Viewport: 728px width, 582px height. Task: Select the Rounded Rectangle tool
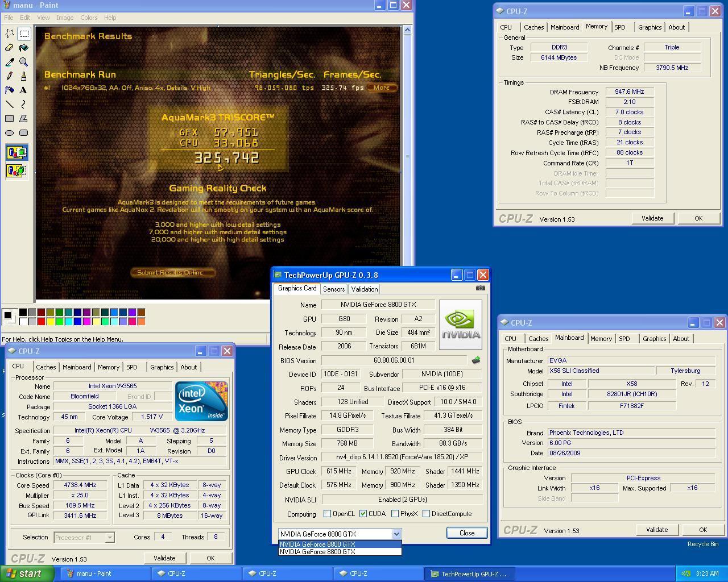coord(24,133)
